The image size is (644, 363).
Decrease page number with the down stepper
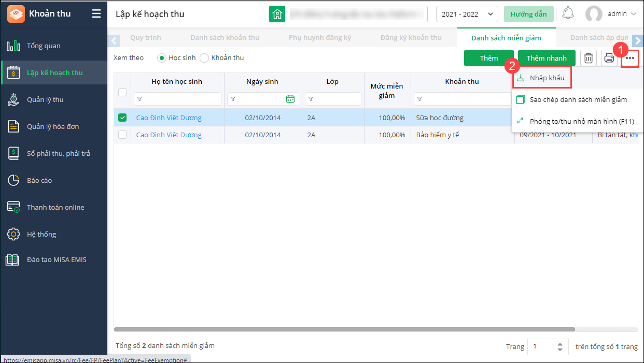pos(559,350)
